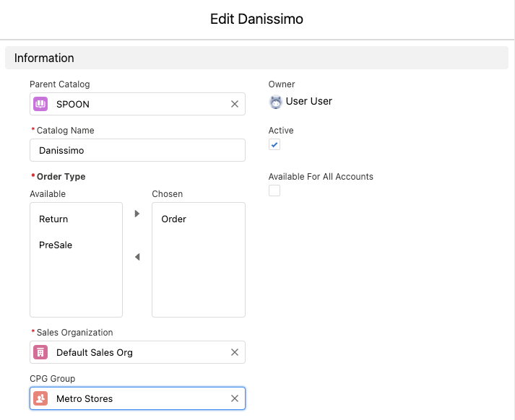Enable Available For All Accounts checkbox
The width and height of the screenshot is (515, 420).
(x=274, y=191)
